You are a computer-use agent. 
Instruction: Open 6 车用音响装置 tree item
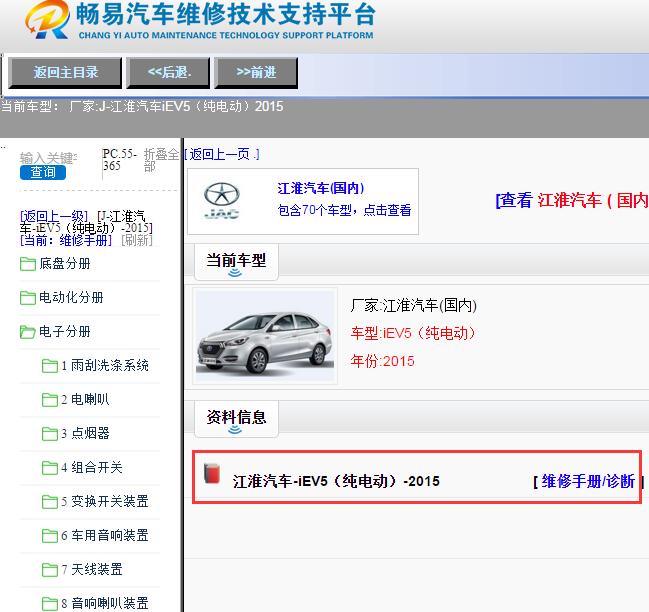(x=105, y=535)
